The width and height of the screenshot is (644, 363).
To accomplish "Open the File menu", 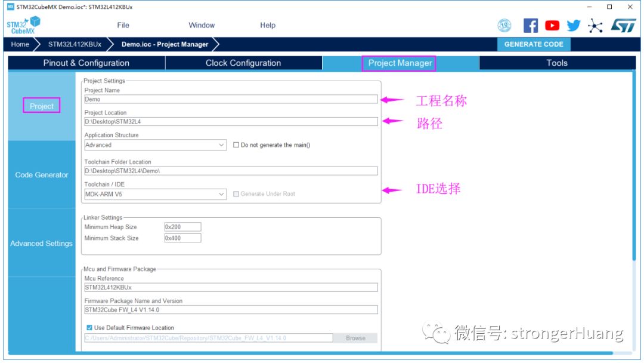I will [123, 25].
